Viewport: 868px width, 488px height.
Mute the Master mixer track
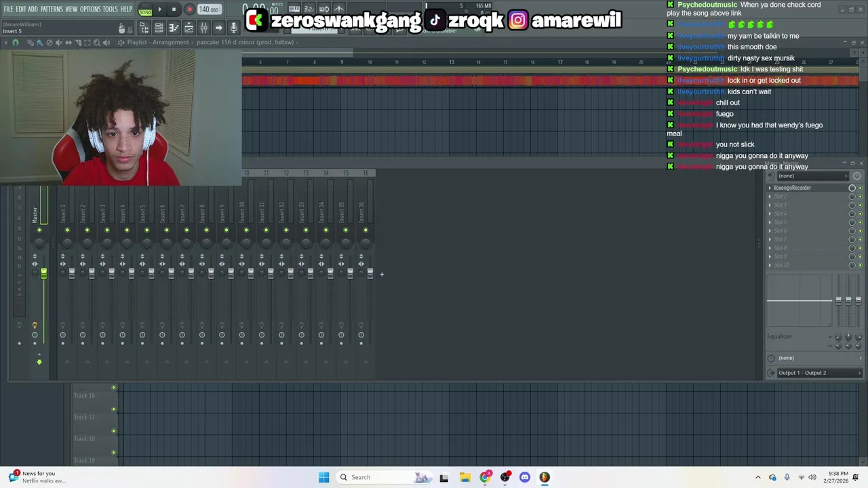coord(39,230)
